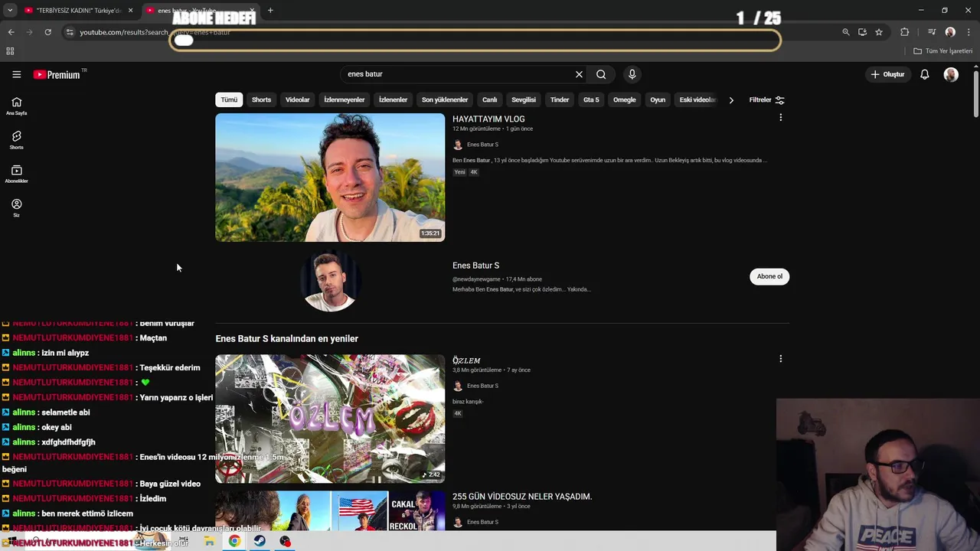Image resolution: width=980 pixels, height=551 pixels.
Task: Open the notifications bell
Action: tap(925, 74)
